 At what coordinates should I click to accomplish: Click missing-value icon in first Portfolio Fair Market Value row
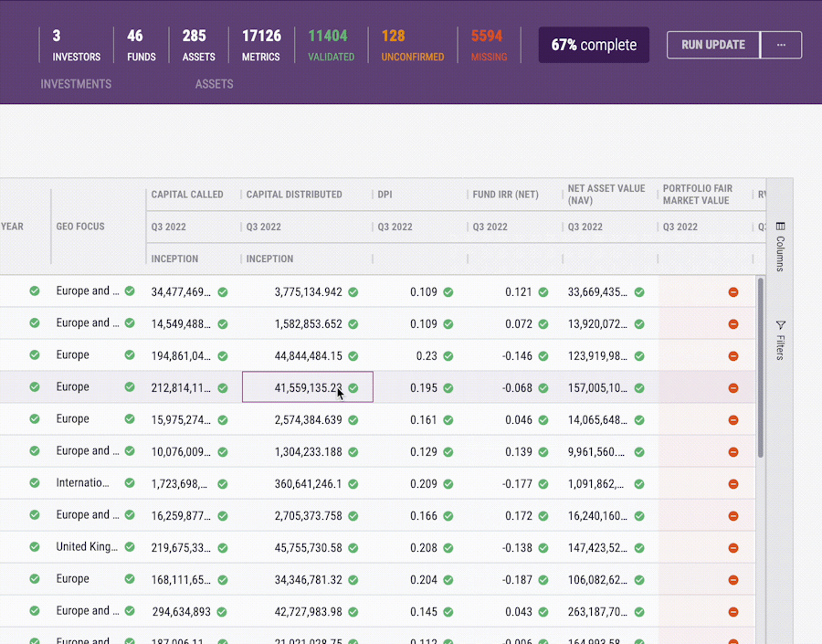click(x=733, y=292)
